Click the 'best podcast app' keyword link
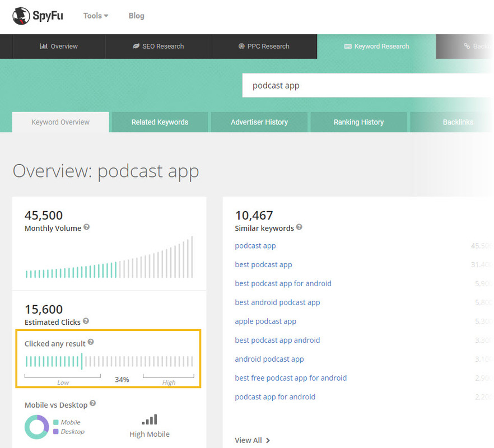Screen dimensions: 494x448 point(263,264)
